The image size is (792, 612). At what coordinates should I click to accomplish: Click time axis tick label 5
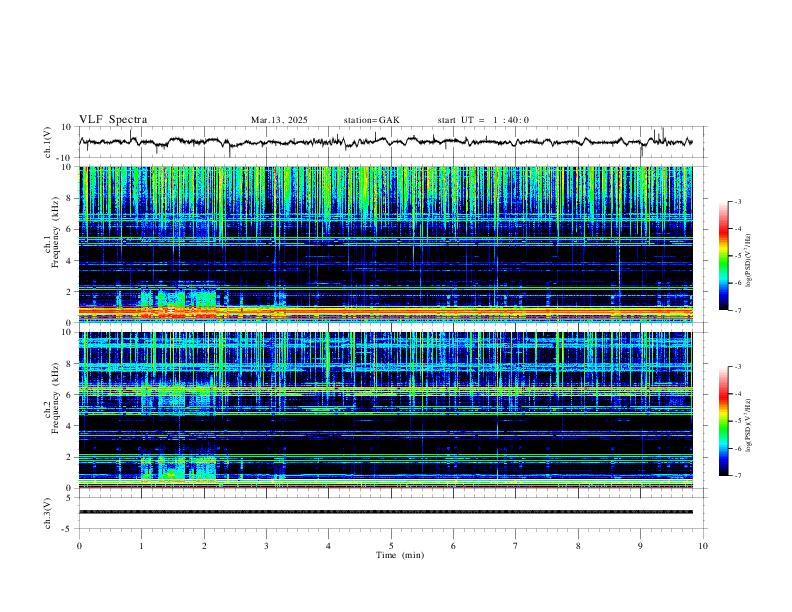[391, 546]
